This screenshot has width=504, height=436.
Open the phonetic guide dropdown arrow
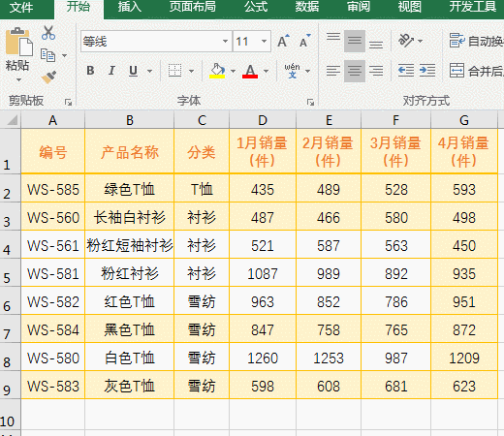click(307, 71)
